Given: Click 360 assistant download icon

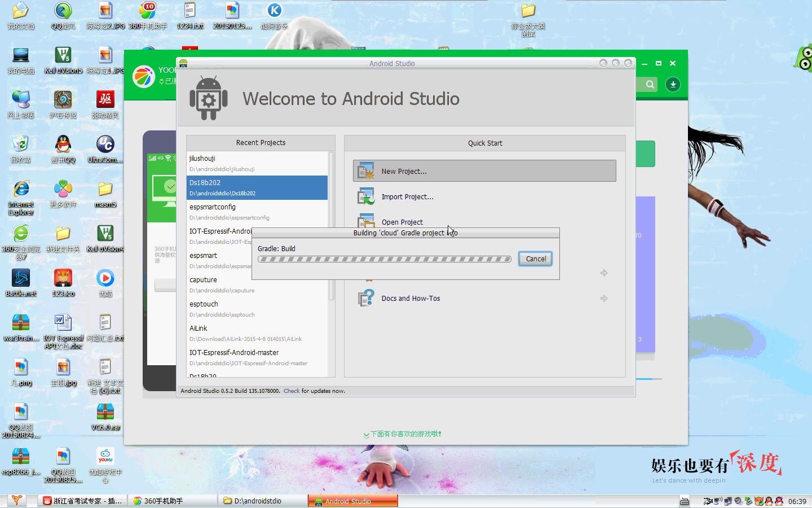Looking at the screenshot, I should pos(673,85).
